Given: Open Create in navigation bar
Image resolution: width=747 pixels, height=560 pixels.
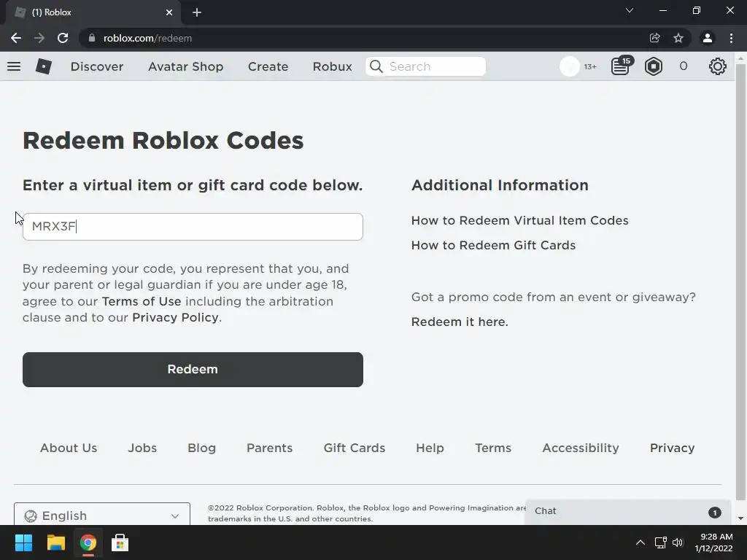Looking at the screenshot, I should click(x=268, y=66).
